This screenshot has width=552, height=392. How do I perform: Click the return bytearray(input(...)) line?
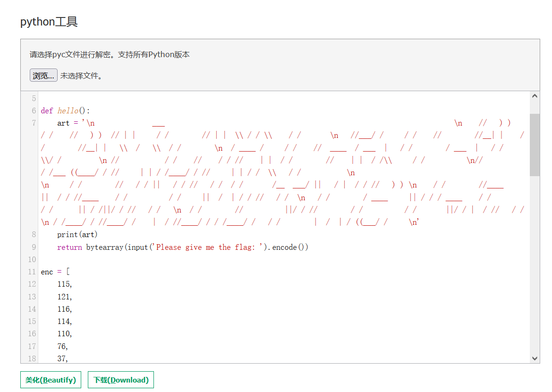click(183, 247)
